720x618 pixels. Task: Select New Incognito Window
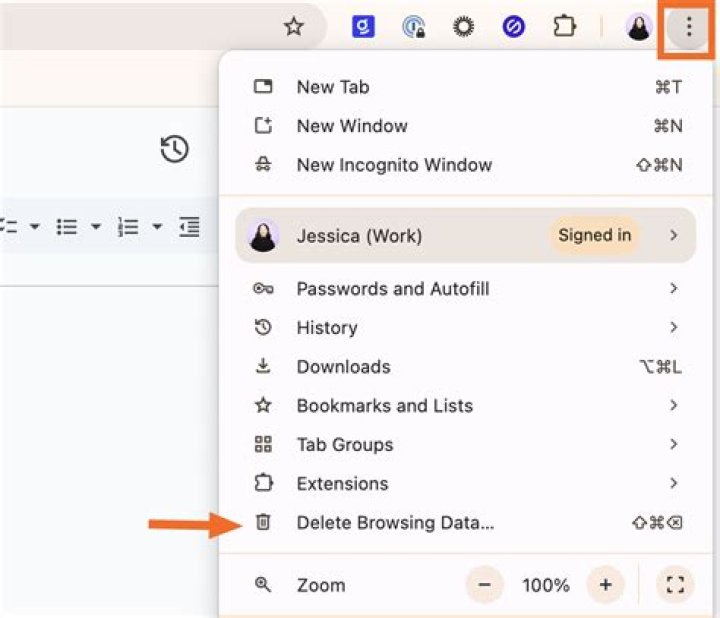pyautogui.click(x=394, y=165)
